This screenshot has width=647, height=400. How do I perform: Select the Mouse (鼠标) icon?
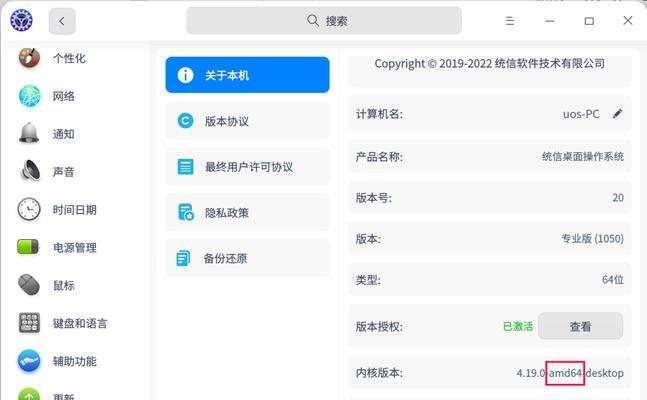click(x=29, y=285)
